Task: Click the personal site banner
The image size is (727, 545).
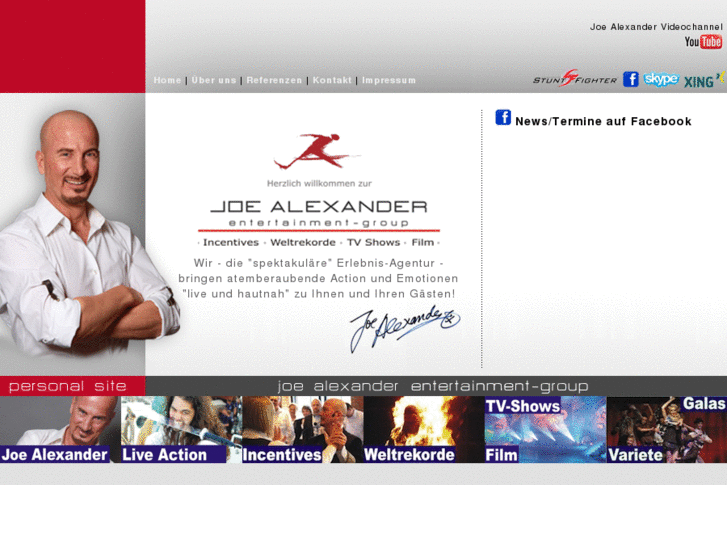Action: pyautogui.click(x=72, y=386)
